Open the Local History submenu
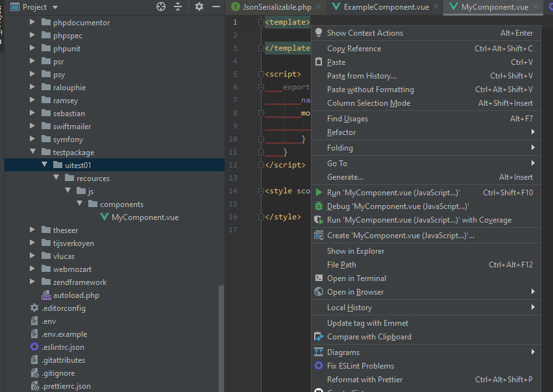 tap(426, 308)
